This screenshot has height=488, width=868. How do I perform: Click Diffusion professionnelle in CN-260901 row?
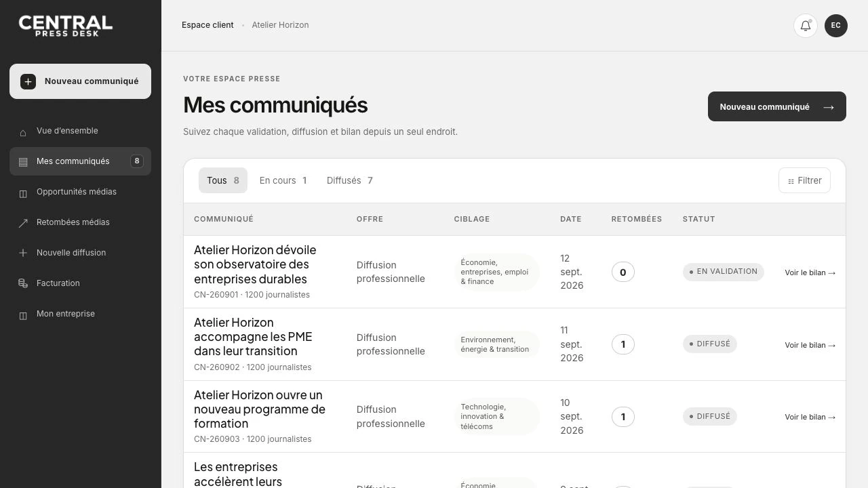[391, 272]
